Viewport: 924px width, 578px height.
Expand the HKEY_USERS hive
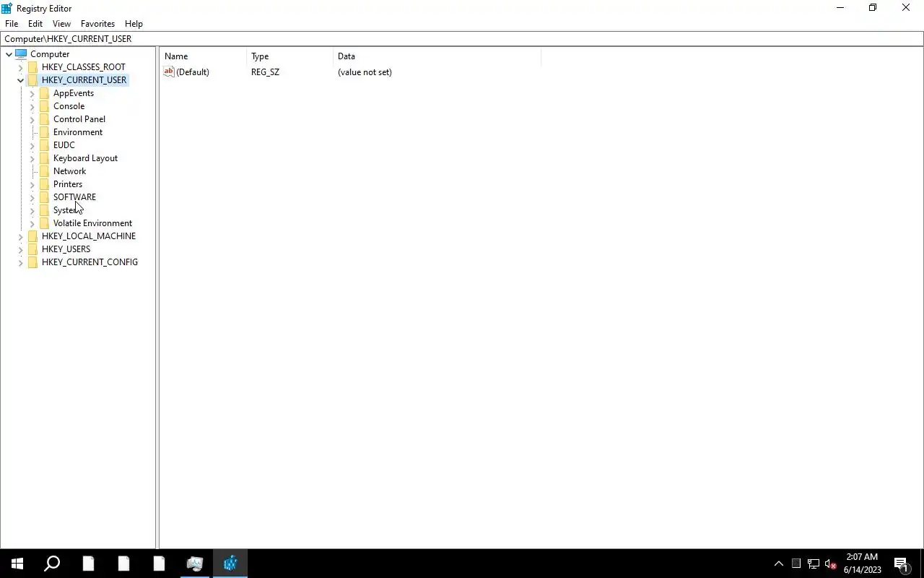tap(20, 249)
